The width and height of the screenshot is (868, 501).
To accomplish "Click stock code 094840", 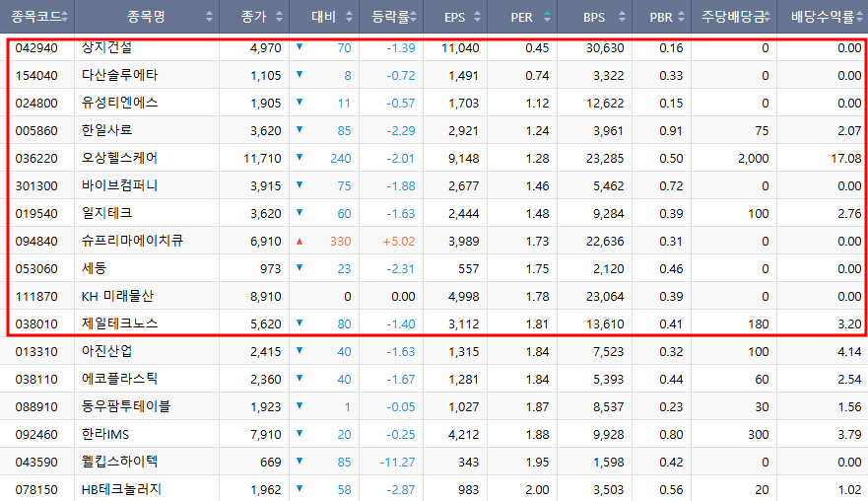I will (x=36, y=241).
